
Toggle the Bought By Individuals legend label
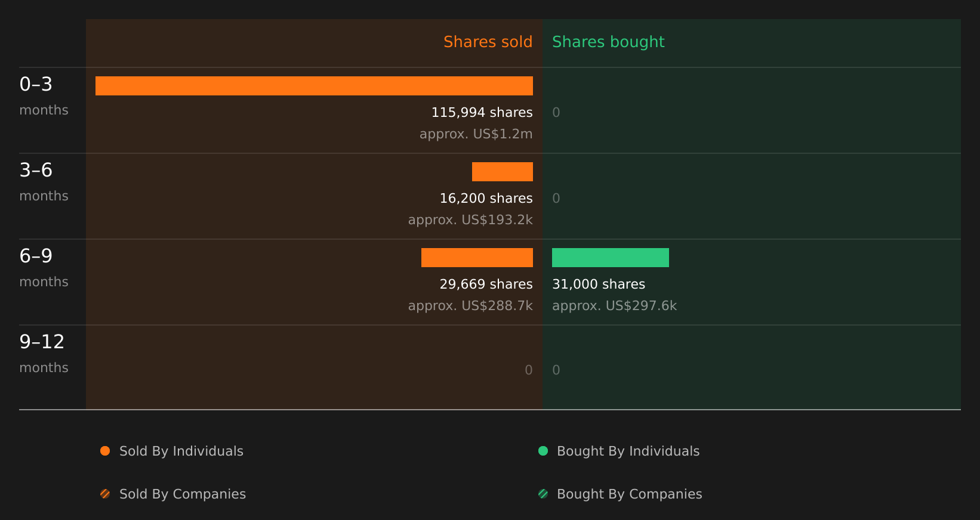[628, 451]
